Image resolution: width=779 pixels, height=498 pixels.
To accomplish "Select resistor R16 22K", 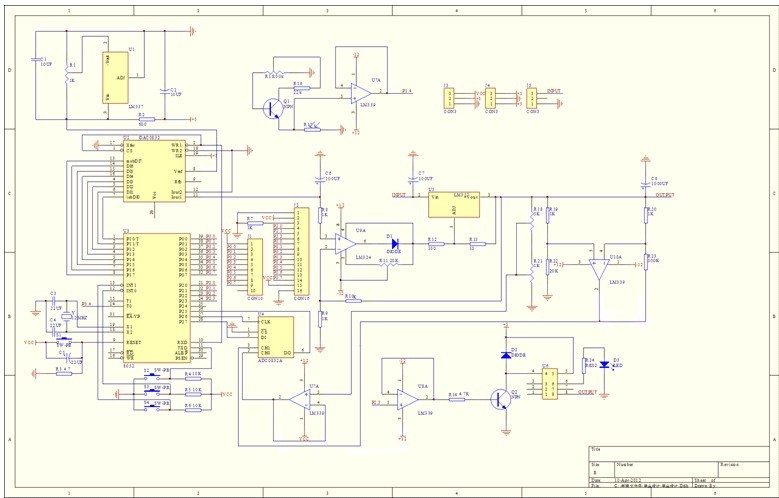I will (x=302, y=88).
